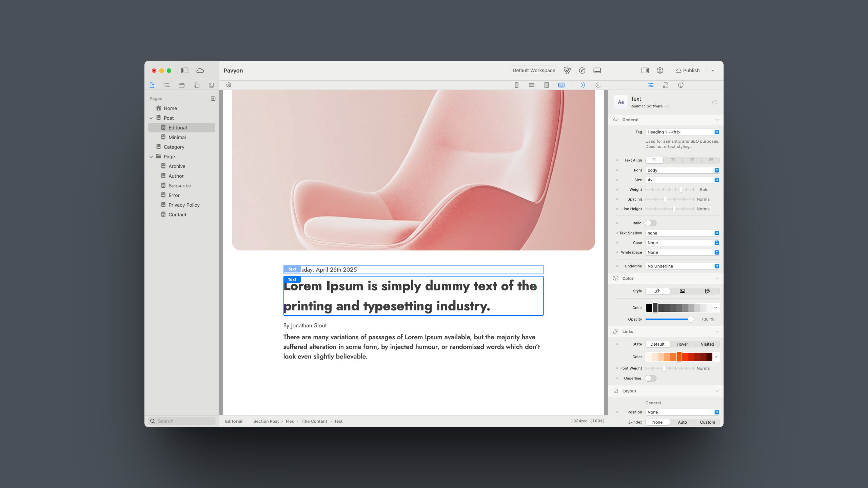Open the page settings inspector tab
The height and width of the screenshot is (488, 868).
coord(666,85)
